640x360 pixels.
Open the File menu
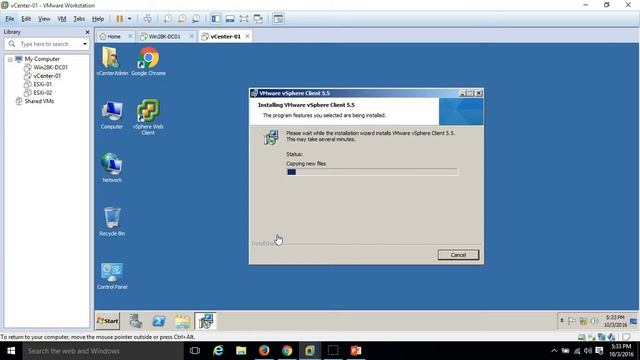[10, 19]
